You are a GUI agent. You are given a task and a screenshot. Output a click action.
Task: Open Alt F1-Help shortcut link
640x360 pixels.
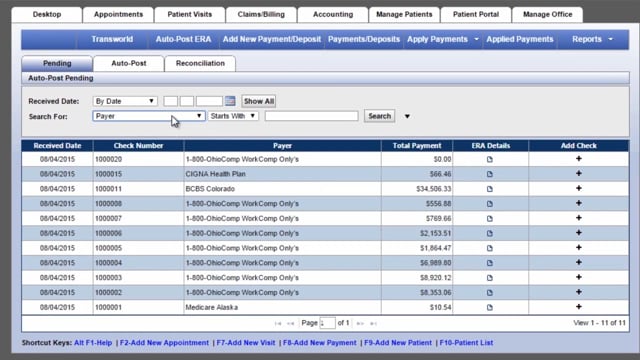(93, 343)
